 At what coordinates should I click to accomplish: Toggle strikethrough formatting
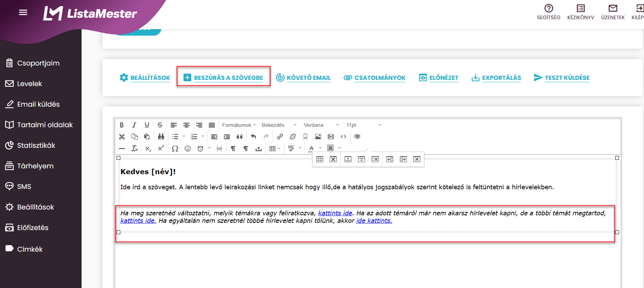click(160, 125)
